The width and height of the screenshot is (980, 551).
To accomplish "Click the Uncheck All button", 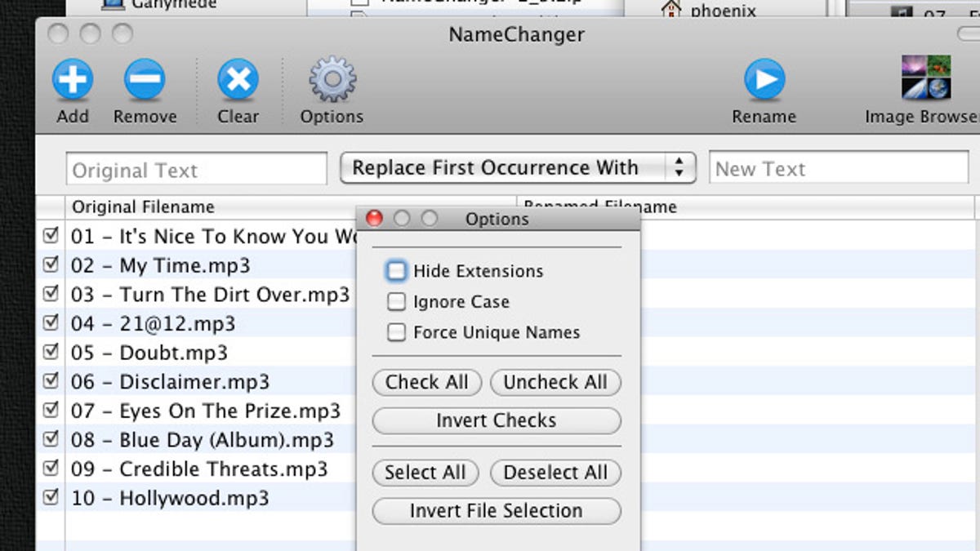I will (555, 382).
